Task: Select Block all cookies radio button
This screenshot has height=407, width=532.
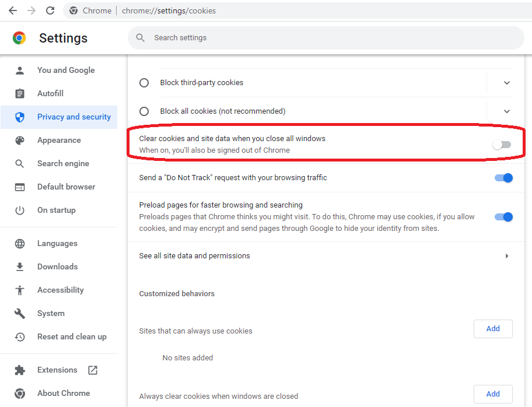Action: (x=144, y=111)
